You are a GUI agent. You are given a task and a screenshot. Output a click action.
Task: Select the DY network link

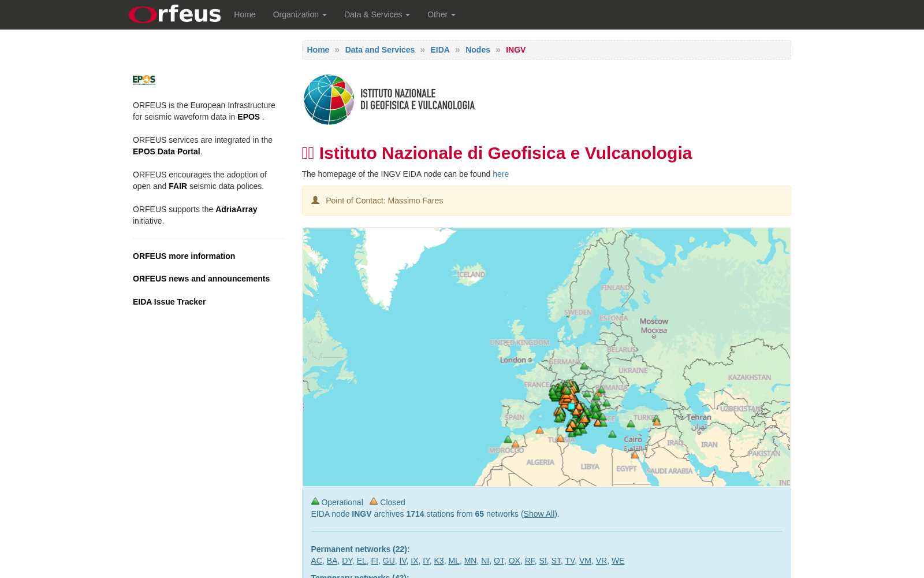(347, 561)
